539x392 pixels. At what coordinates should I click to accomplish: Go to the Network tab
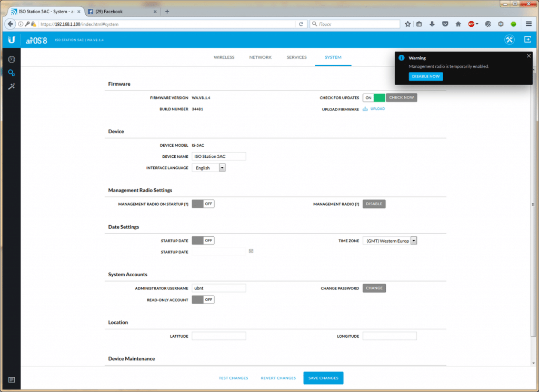260,57
